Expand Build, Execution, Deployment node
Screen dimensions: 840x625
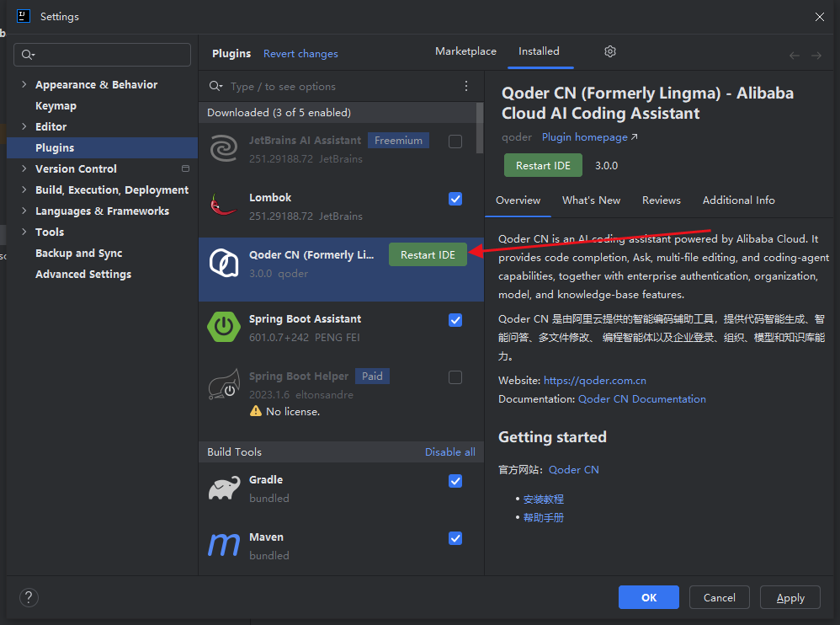(24, 190)
